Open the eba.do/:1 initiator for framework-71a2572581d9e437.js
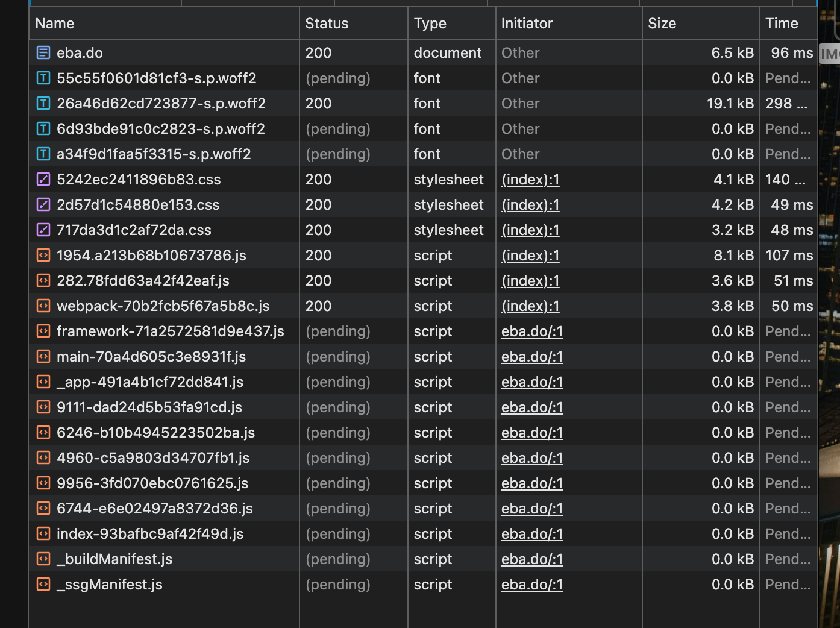The image size is (840, 628). coord(532,331)
